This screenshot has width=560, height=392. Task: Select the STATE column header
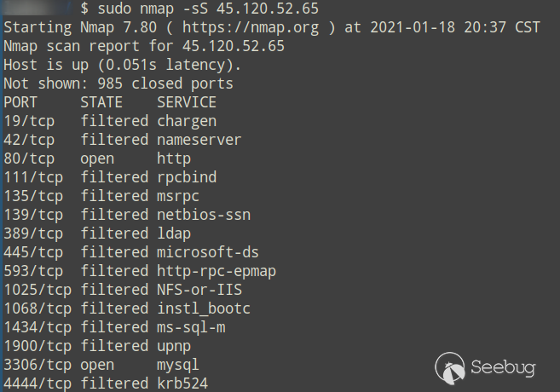point(101,102)
